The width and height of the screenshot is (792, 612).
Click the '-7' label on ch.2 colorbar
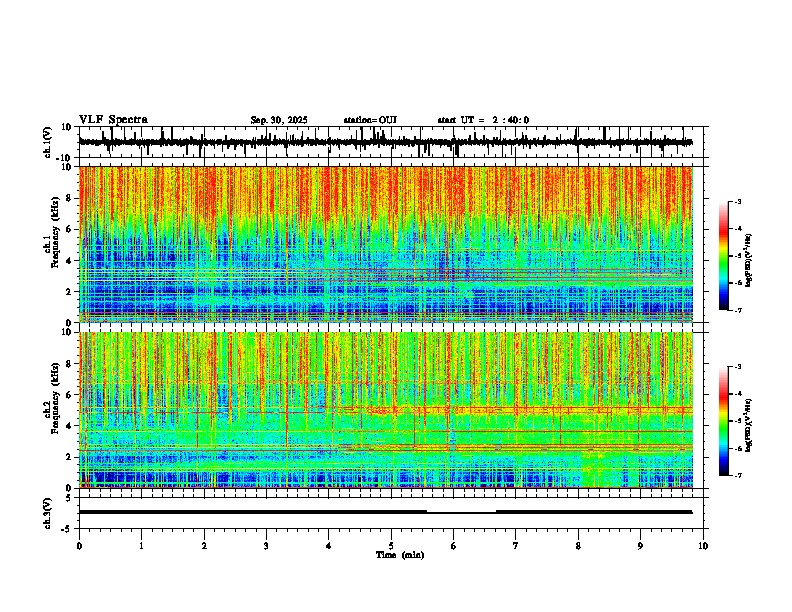[738, 475]
